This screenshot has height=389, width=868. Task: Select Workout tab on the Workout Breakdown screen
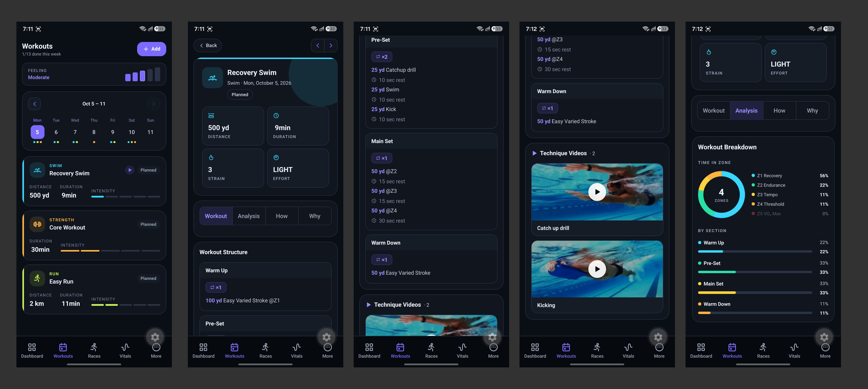click(x=714, y=111)
